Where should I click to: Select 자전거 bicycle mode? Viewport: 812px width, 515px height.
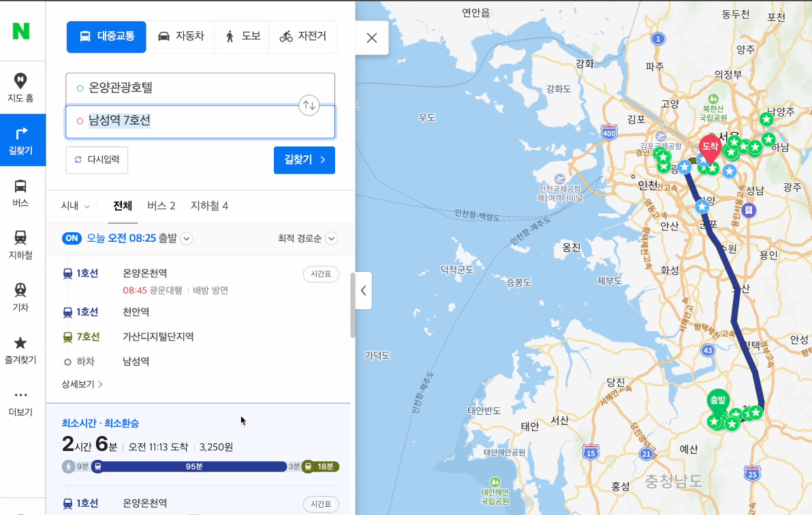pos(302,36)
